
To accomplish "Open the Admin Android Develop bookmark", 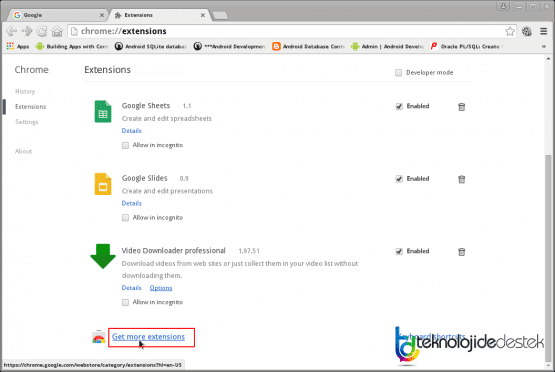I will coord(387,46).
